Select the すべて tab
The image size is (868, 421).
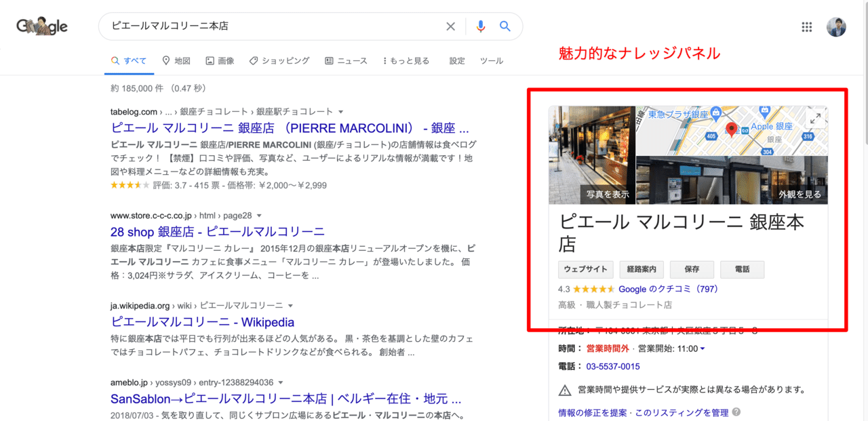[129, 61]
